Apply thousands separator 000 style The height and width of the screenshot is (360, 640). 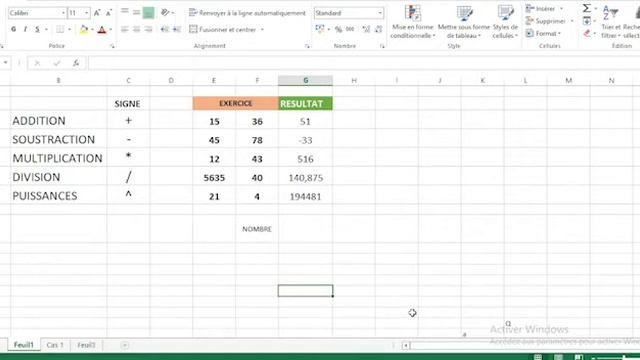point(350,29)
